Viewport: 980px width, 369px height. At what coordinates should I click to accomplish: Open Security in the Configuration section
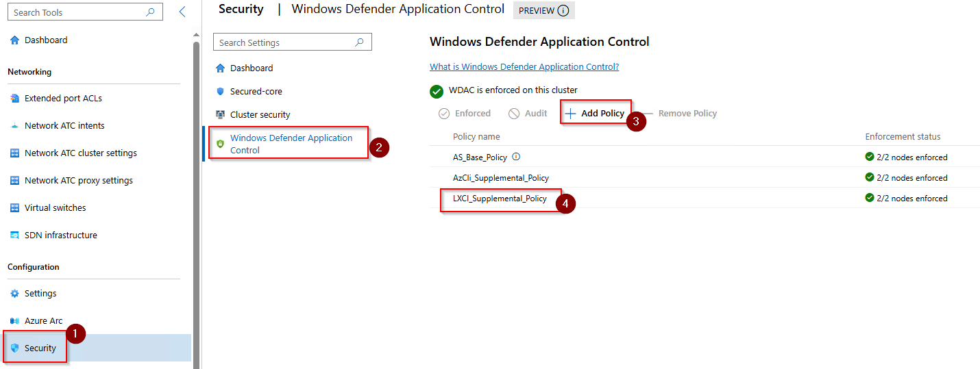[x=40, y=348]
